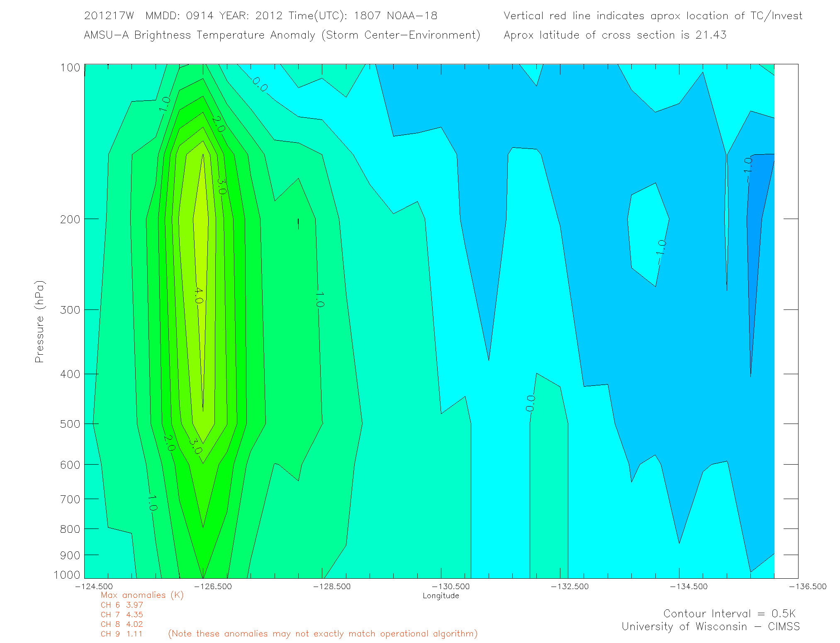Click the Contour Interval = 0.5K text
The width and height of the screenshot is (840, 643).
point(729,614)
